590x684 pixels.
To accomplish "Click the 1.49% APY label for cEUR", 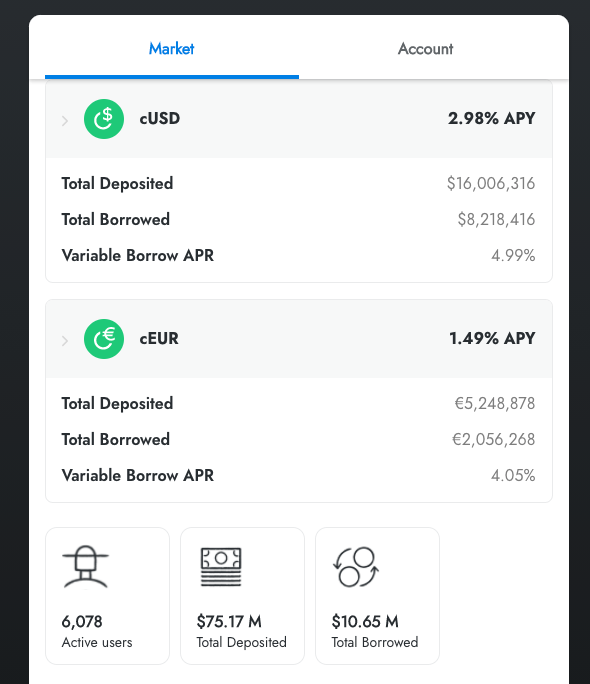I will tap(492, 339).
